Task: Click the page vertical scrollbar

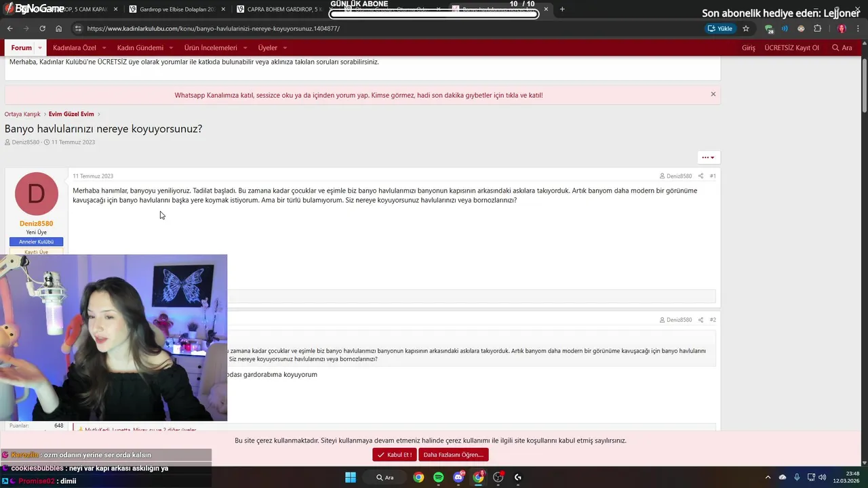Action: [864, 85]
